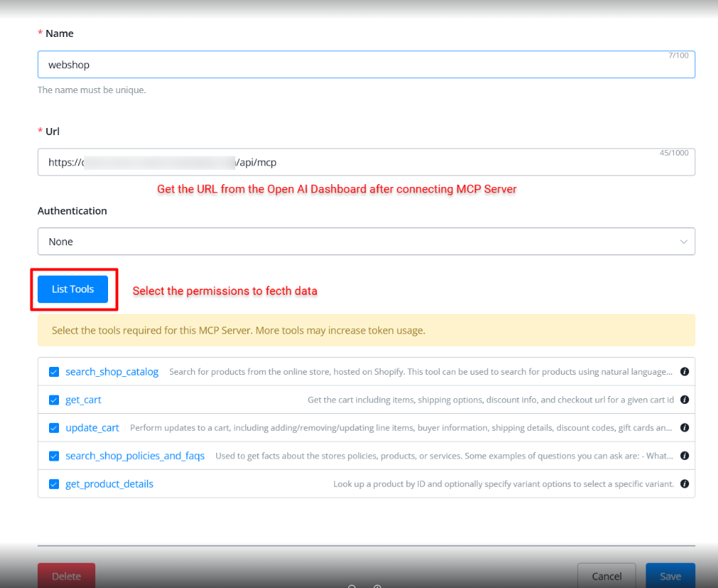Click the Cancel button
The width and height of the screenshot is (718, 588).
606,576
